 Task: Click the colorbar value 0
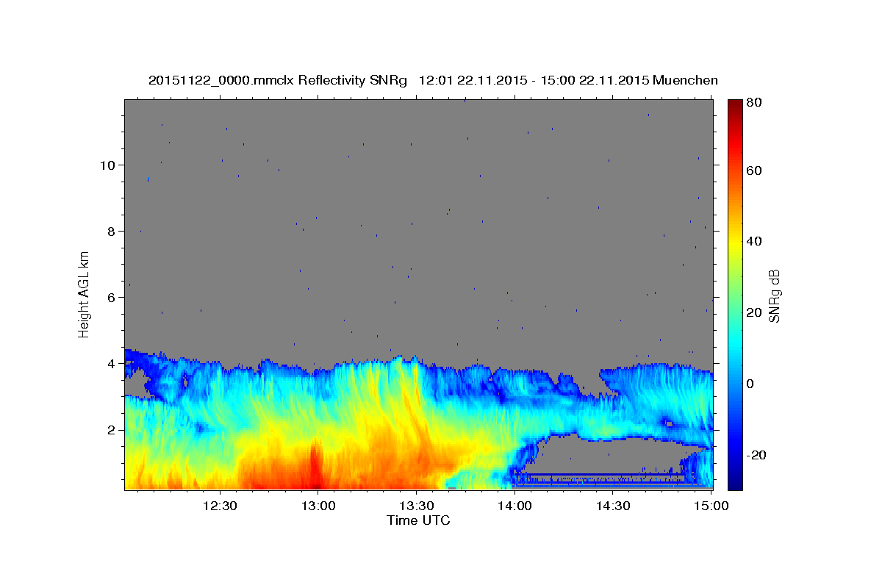point(750,384)
